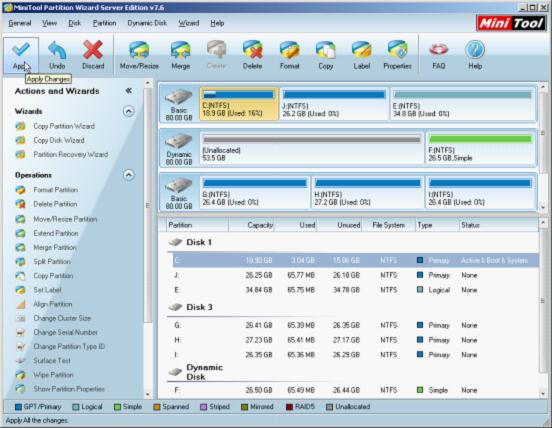Viewport: 552px width, 428px height.
Task: Select the Move/Resize toolbar icon
Action: point(139,50)
